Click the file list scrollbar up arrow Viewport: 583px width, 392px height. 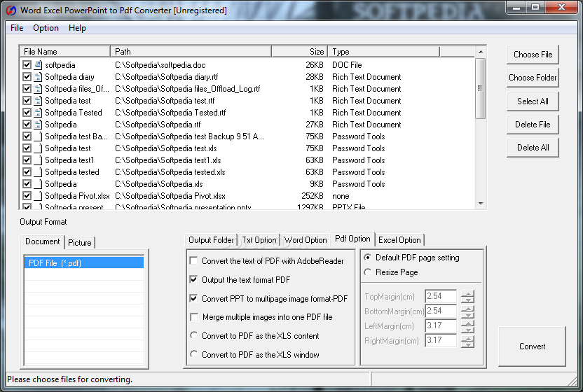click(x=481, y=52)
